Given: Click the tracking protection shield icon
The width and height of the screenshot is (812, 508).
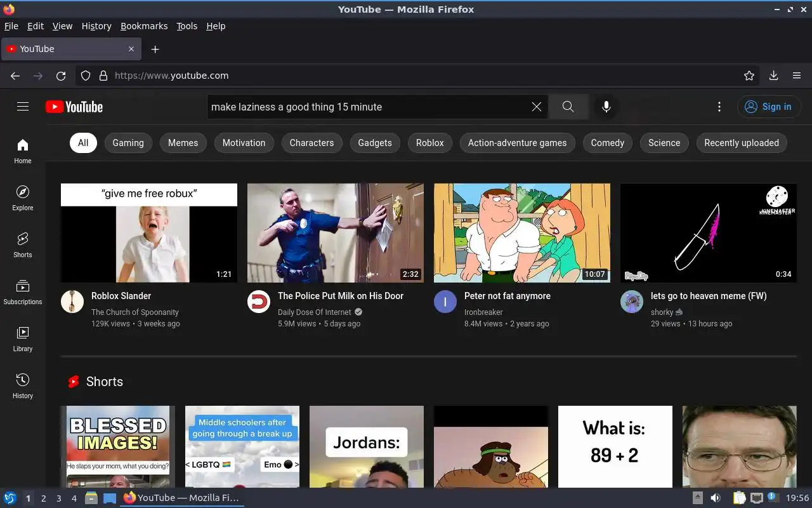Looking at the screenshot, I should pos(86,76).
